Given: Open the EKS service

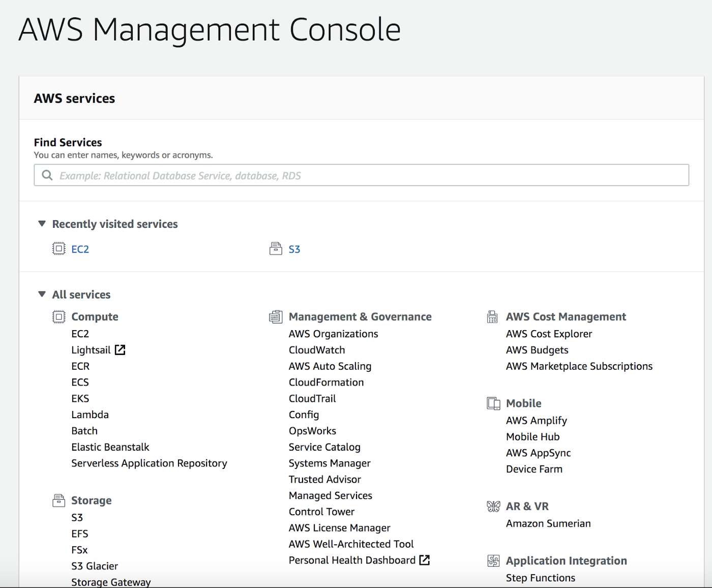Looking at the screenshot, I should (x=80, y=399).
